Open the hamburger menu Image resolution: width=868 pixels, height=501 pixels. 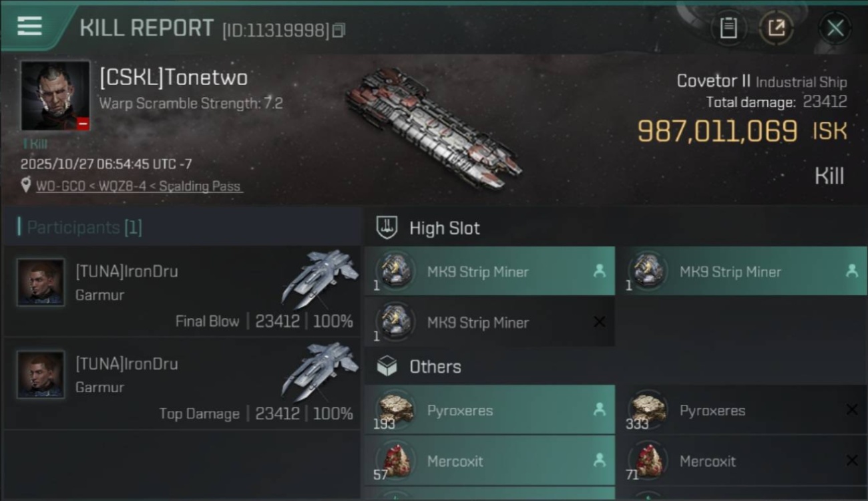pyautogui.click(x=29, y=27)
